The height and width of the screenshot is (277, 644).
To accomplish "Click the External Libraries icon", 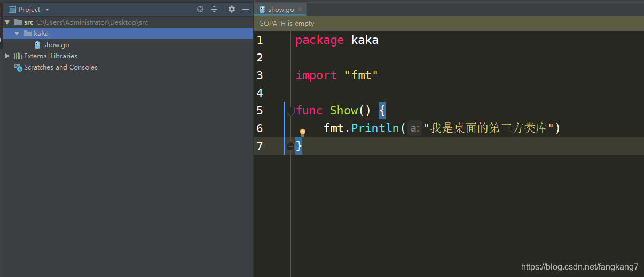I will pos(18,56).
